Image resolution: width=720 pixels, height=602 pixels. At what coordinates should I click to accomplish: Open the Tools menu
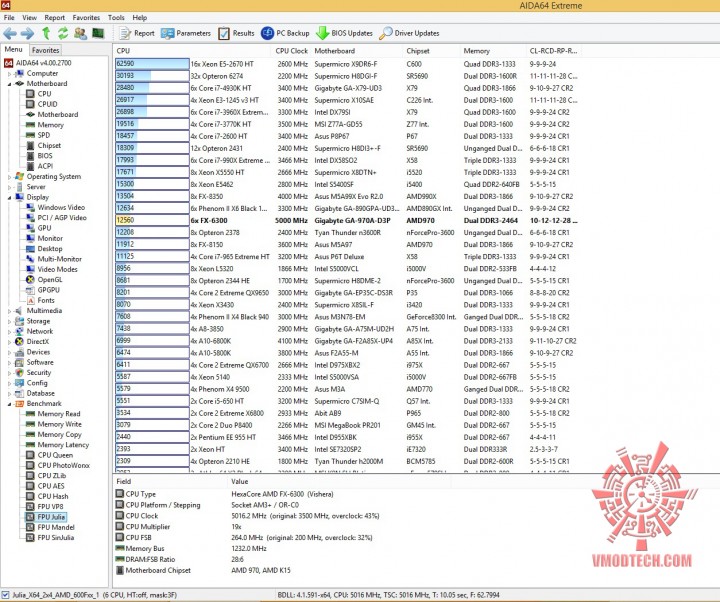[116, 17]
